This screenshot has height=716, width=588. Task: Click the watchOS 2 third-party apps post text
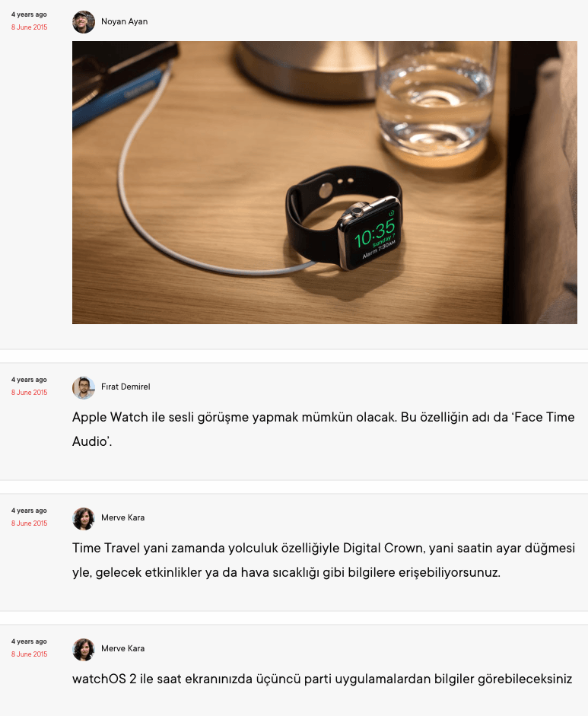323,679
